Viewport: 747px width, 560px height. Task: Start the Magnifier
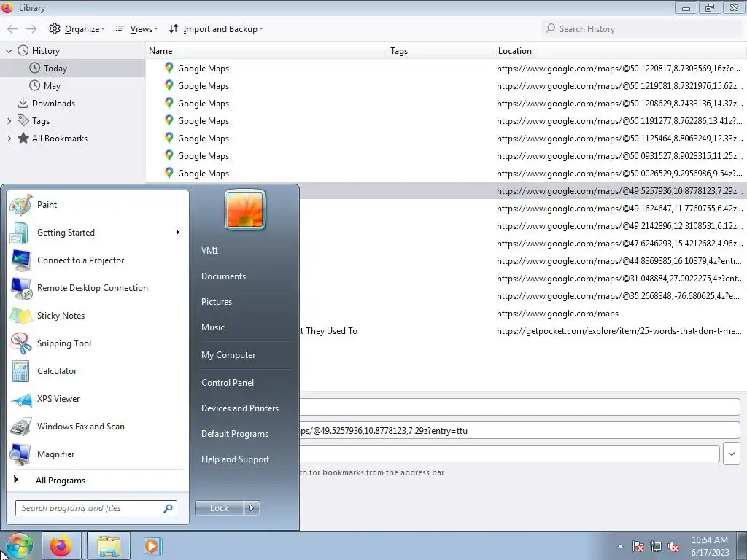[98, 454]
